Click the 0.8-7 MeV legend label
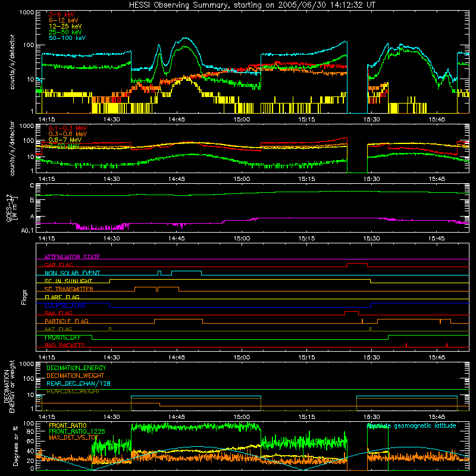 click(65, 140)
